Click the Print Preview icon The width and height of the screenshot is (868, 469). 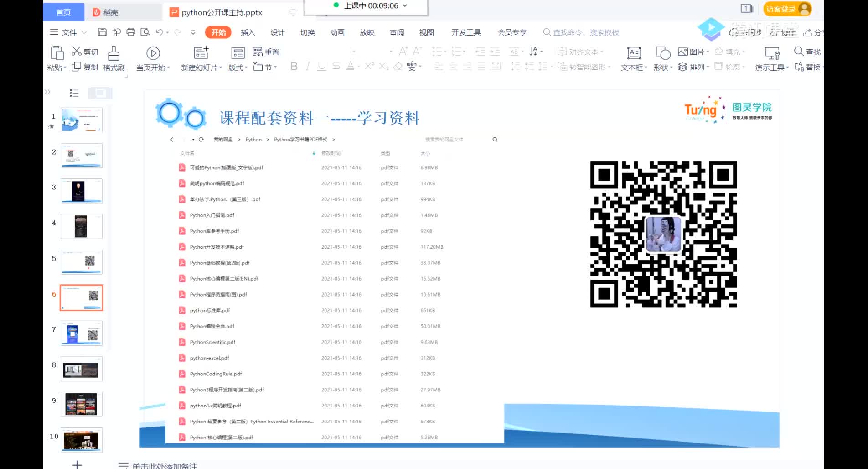coord(145,32)
